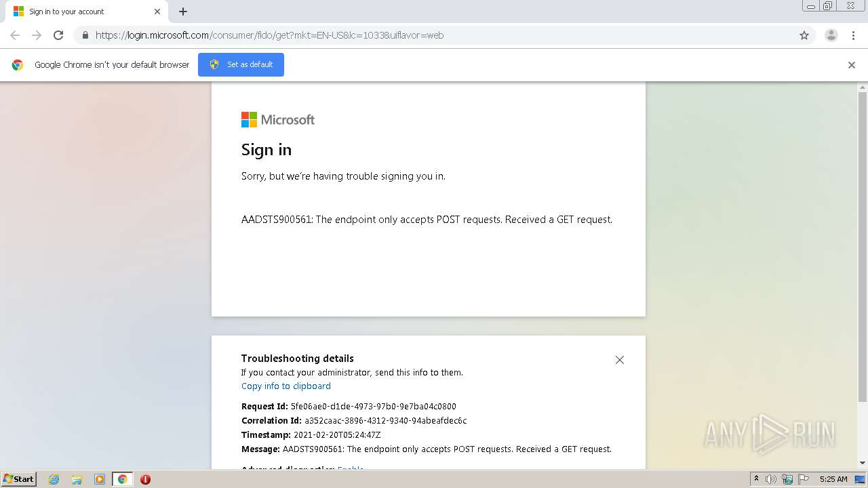Open Chrome three-dot menu
The width and height of the screenshot is (868, 488).
point(853,35)
